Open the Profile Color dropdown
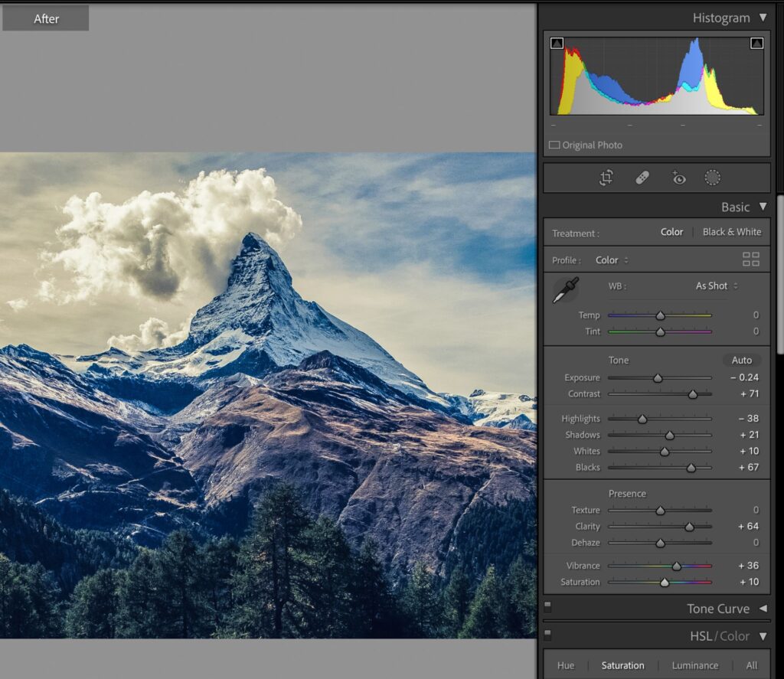This screenshot has height=679, width=784. pos(612,260)
